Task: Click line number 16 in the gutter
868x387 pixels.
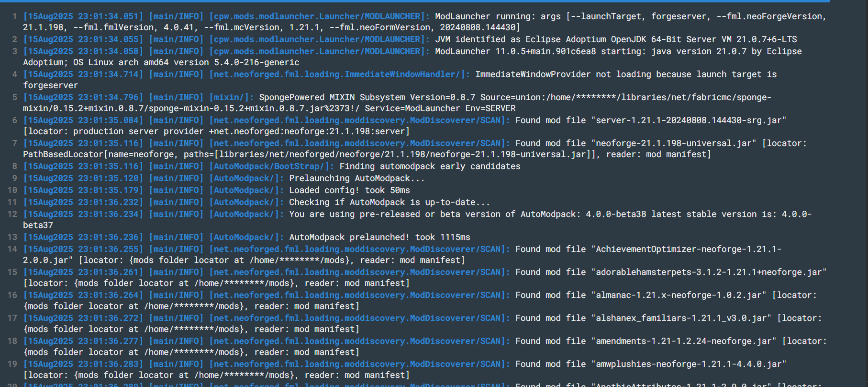Action: (12, 295)
